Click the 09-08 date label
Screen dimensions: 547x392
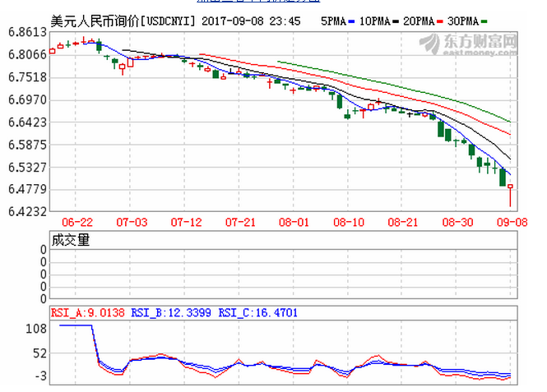512,223
